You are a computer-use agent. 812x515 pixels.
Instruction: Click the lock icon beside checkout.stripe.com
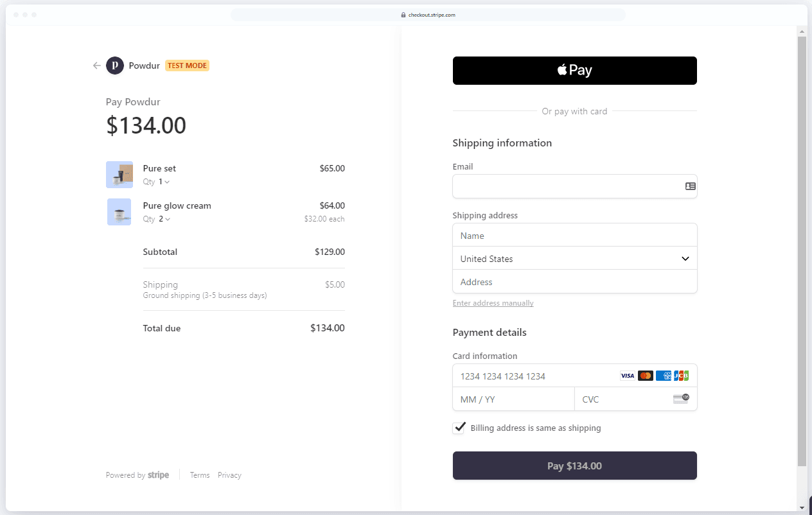point(403,14)
